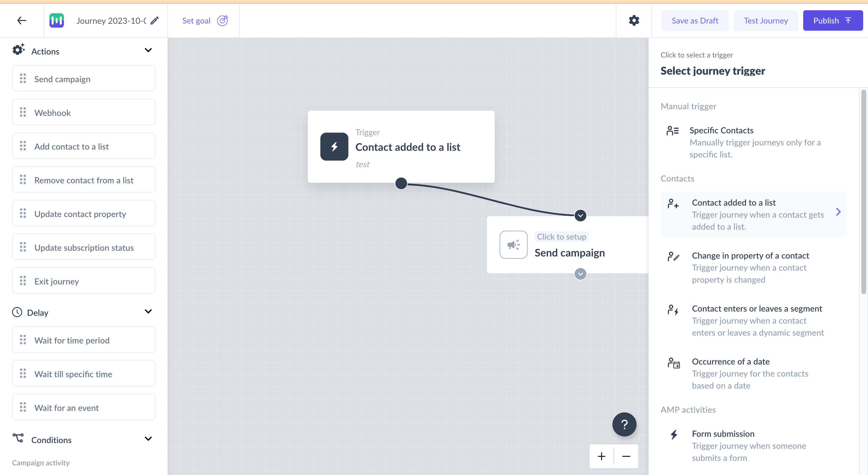
Task: Open journey settings with the gear icon
Action: [634, 20]
